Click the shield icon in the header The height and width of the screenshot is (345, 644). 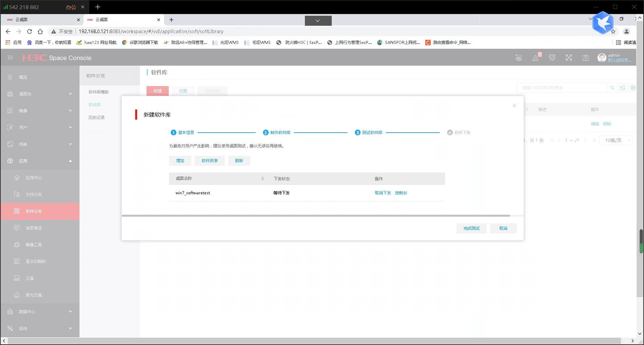(x=552, y=58)
